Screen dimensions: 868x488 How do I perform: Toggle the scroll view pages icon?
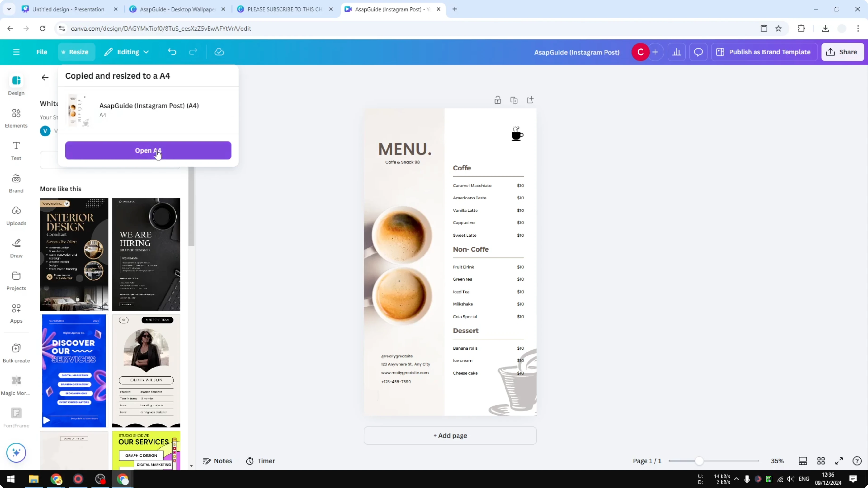click(x=803, y=461)
